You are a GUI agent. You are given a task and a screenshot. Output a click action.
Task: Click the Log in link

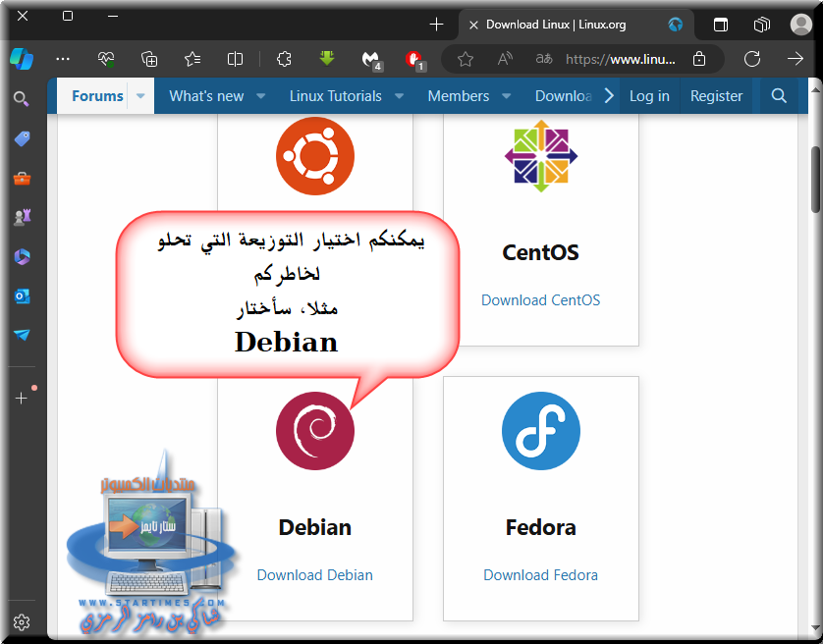coord(649,96)
